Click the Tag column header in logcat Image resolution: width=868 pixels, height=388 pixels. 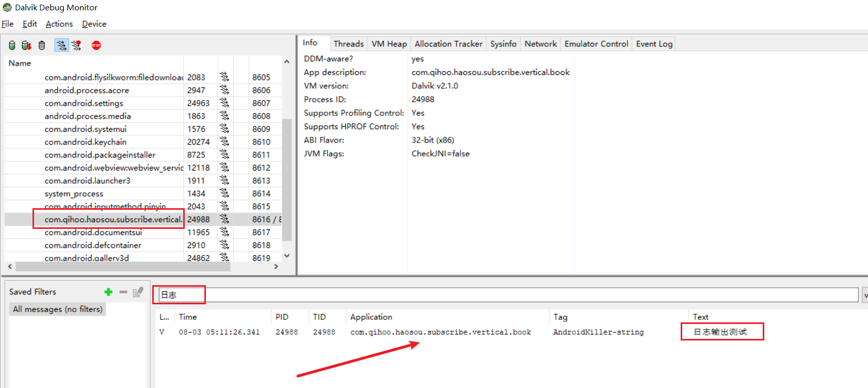(560, 317)
